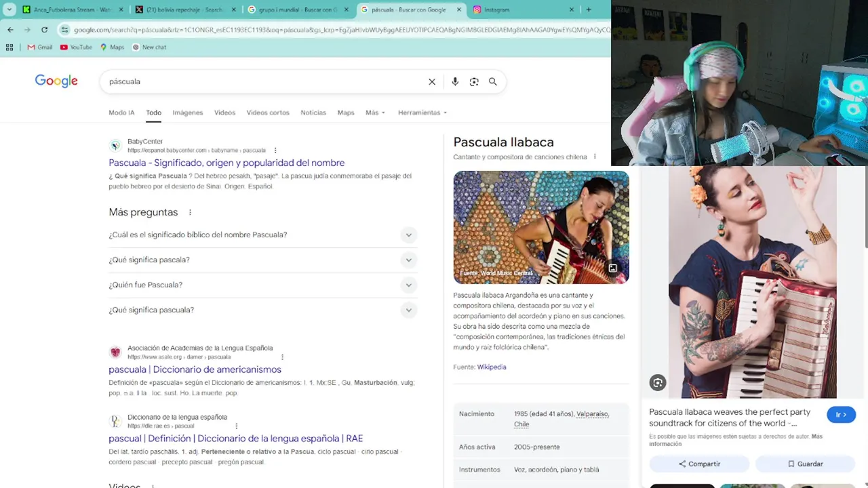Open the accordion photo of Pascuala Ilabaca
Image resolution: width=868 pixels, height=488 pixels.
(x=541, y=227)
